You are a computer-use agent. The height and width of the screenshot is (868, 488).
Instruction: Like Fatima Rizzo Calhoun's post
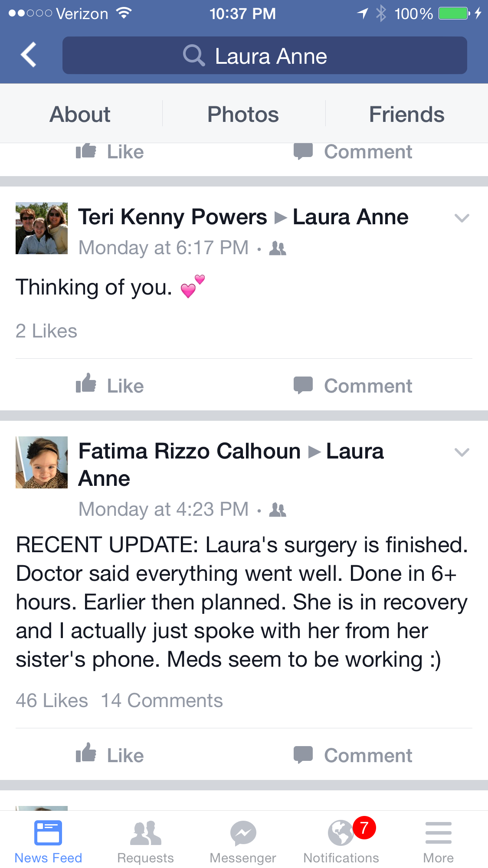tap(86, 754)
